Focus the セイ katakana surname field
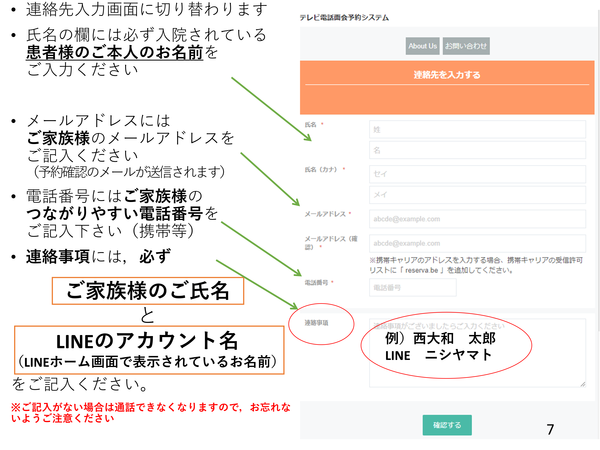This screenshot has height=450, width=600. point(476,174)
